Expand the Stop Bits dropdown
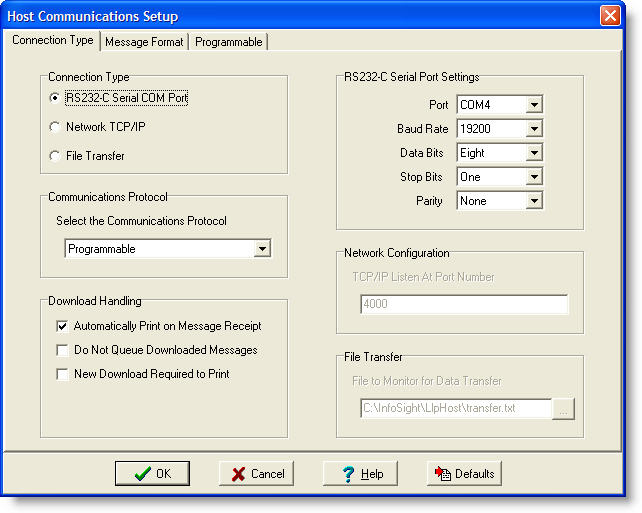This screenshot has height=513, width=642. coord(534,177)
